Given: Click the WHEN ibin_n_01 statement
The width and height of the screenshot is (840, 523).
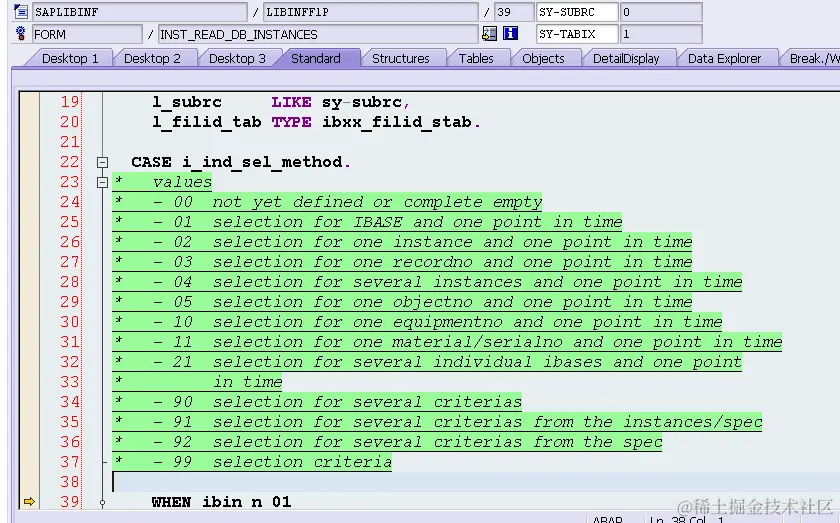Looking at the screenshot, I should click(221, 502).
